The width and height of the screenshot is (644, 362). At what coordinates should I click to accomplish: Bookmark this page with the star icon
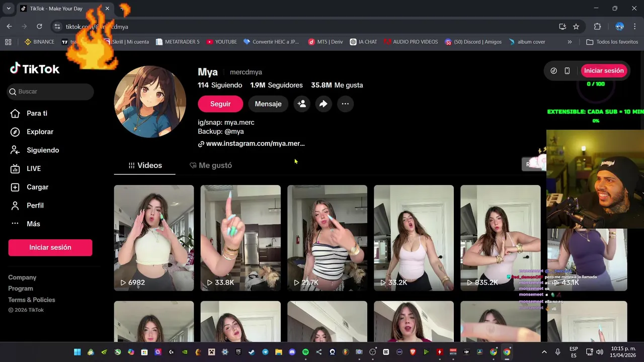pyautogui.click(x=576, y=27)
